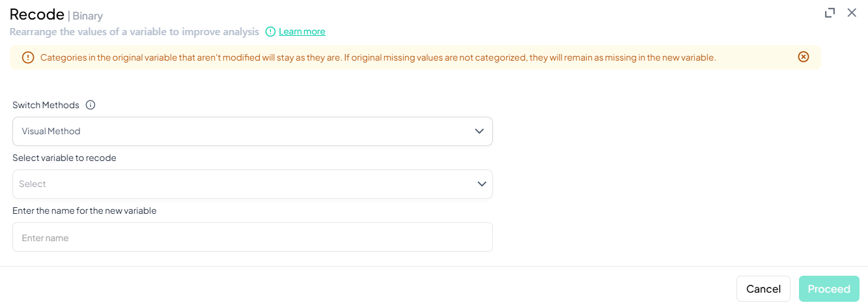The height and width of the screenshot is (307, 868).
Task: Open the Learn more link
Action: coord(302,31)
